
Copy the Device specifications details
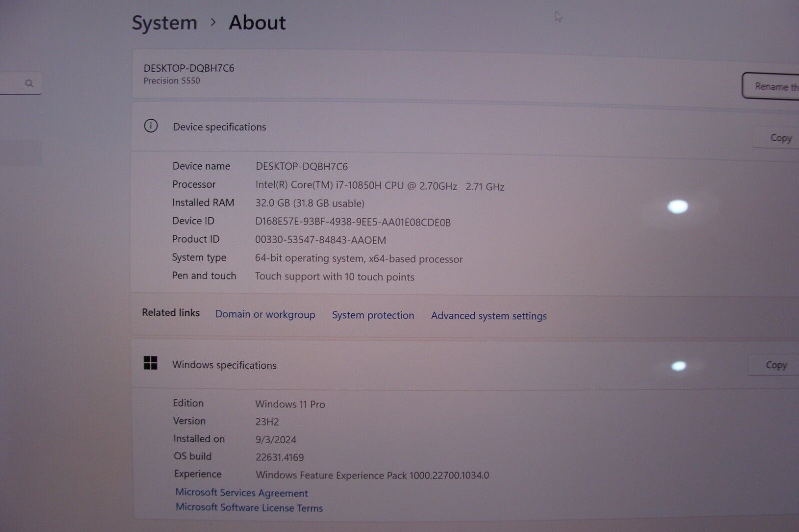[x=780, y=137]
